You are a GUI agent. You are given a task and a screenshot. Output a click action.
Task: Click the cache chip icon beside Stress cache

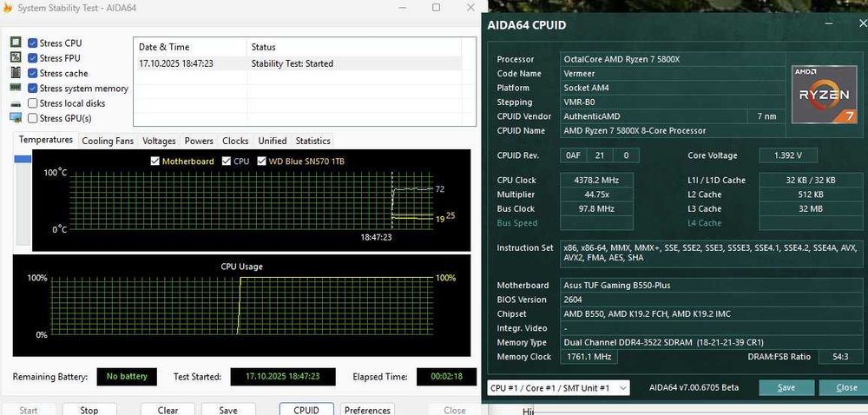(x=16, y=72)
